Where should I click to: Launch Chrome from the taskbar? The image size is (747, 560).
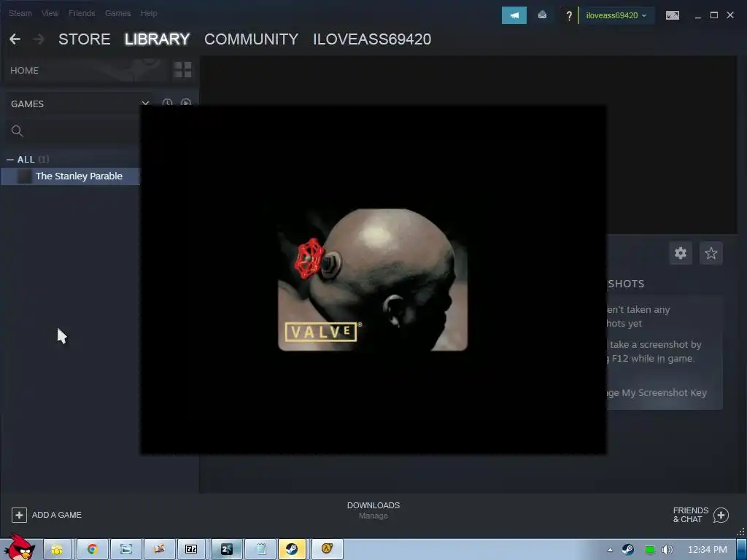point(92,550)
